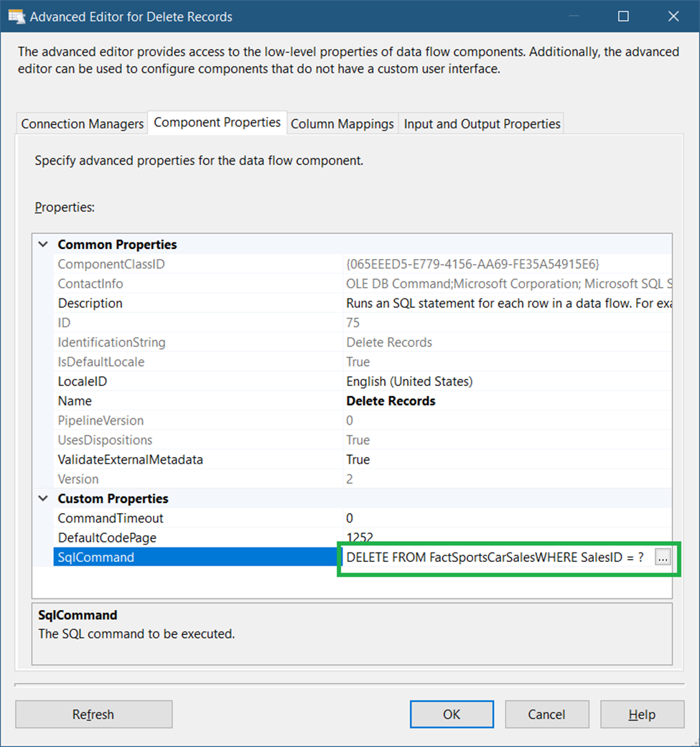Screen dimensions: 700x747
Task: Switch to the Connection Managers tab
Action: 81,123
